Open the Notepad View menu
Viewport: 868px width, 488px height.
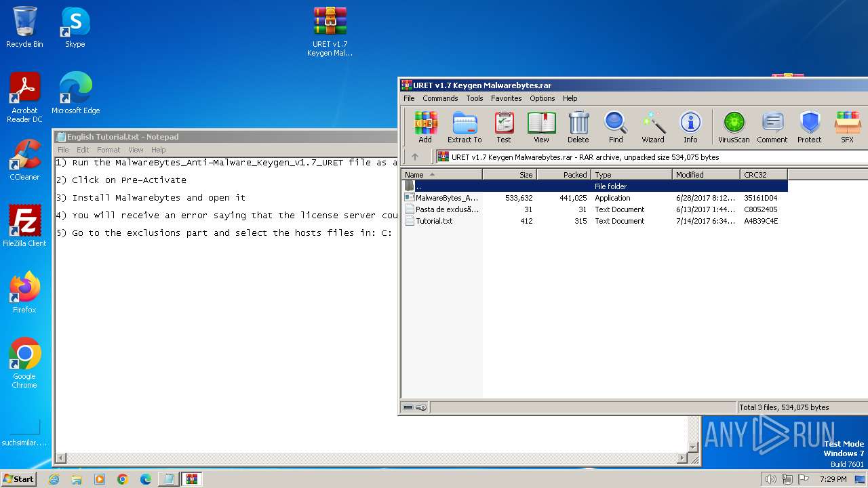[136, 150]
